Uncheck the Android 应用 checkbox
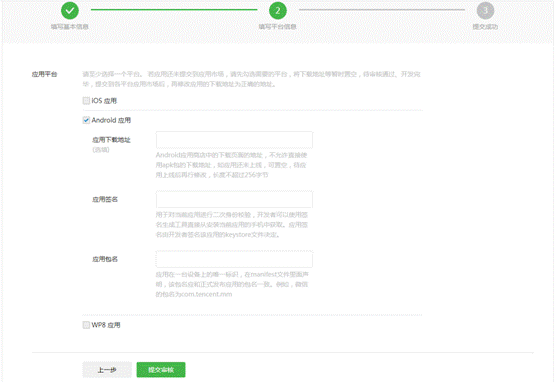 click(x=86, y=120)
